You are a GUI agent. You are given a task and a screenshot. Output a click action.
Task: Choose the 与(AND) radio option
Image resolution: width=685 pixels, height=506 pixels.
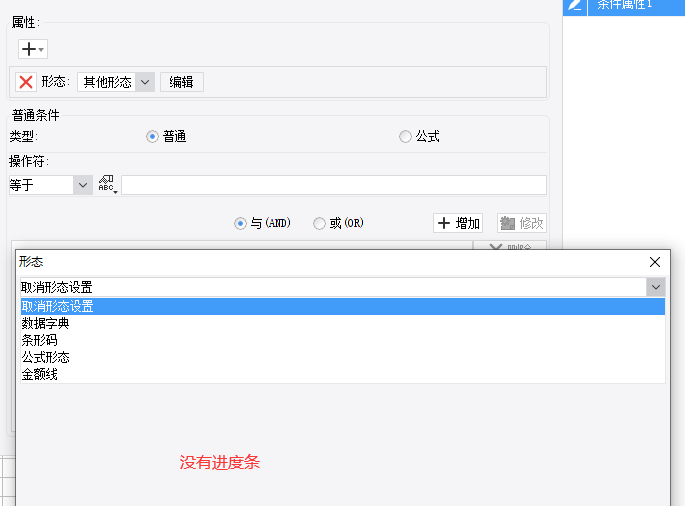[x=240, y=223]
